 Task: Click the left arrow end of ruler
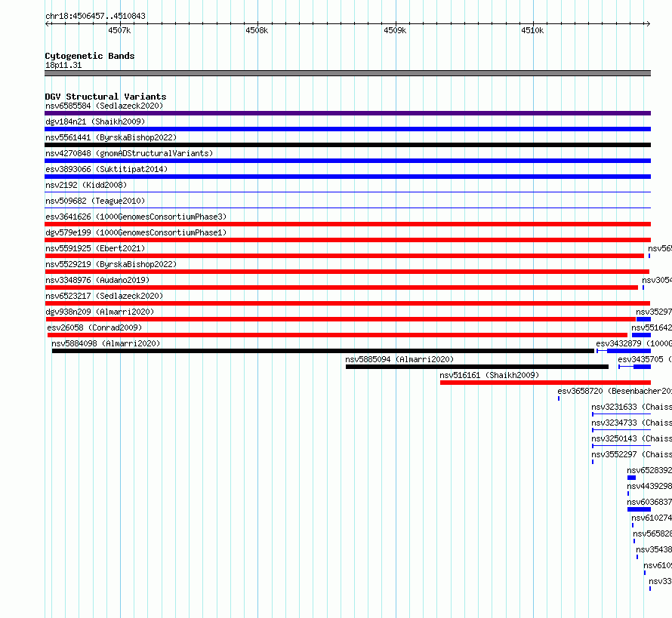coord(47,23)
